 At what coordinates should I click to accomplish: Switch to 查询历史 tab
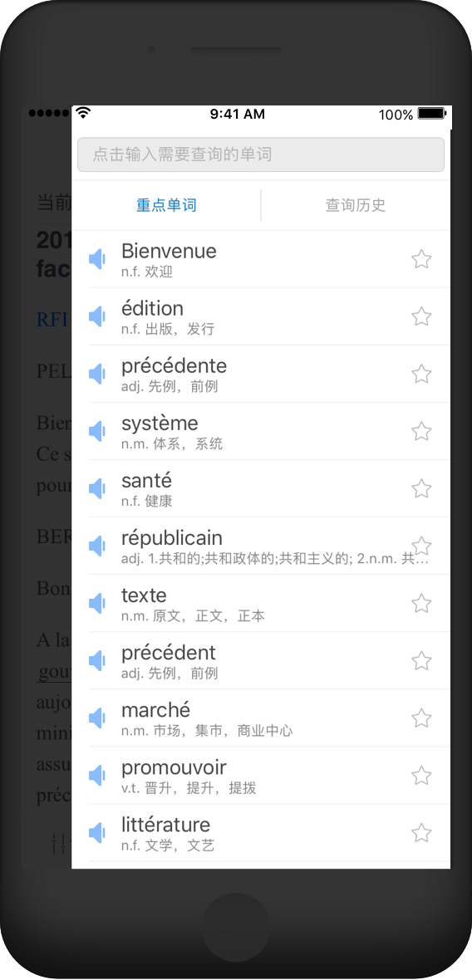pos(356,205)
